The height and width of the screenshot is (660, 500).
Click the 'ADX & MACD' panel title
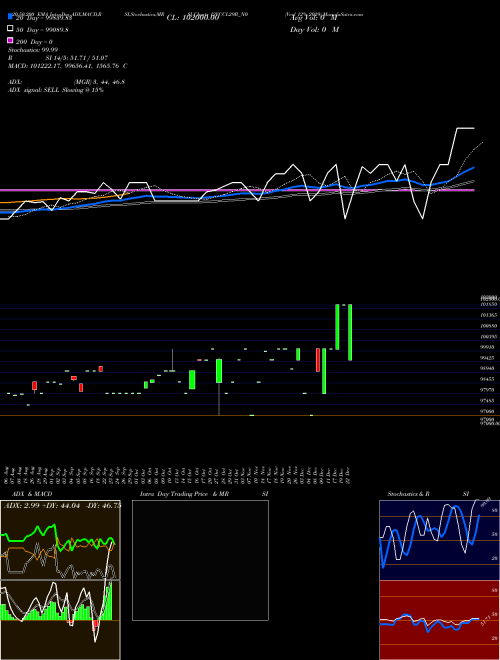pyautogui.click(x=32, y=494)
